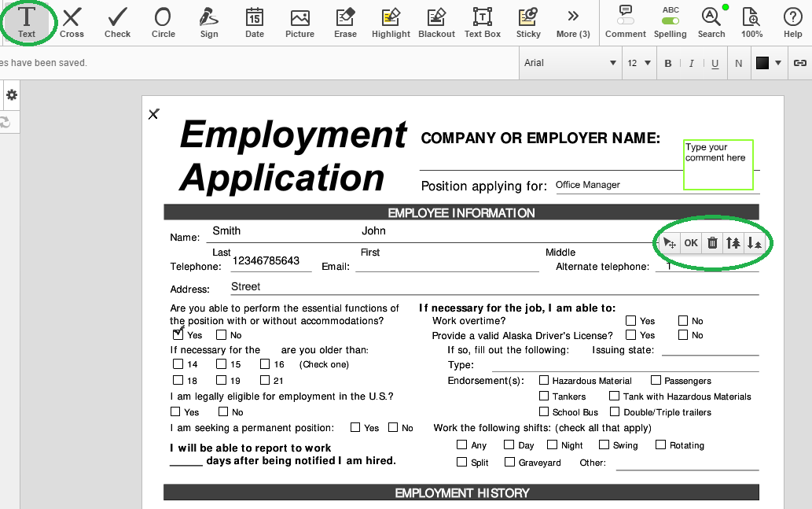Decrease size with the down-arrow icon
The image size is (812, 509).
coord(754,242)
